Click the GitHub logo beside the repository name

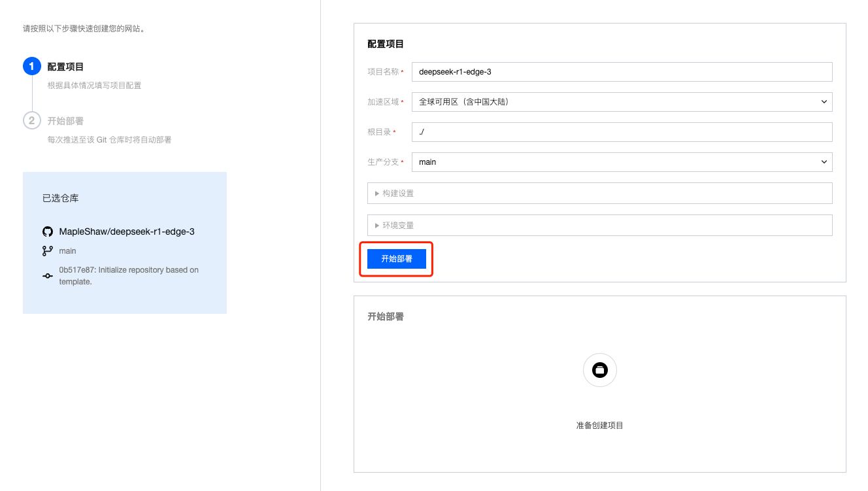[47, 231]
